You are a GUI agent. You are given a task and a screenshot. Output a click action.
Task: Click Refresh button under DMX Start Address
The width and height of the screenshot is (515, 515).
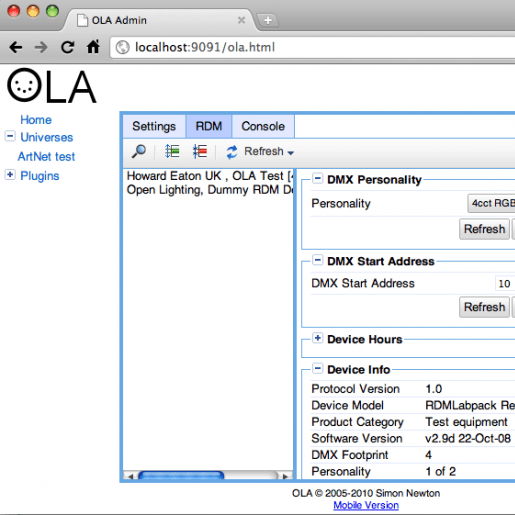point(484,307)
